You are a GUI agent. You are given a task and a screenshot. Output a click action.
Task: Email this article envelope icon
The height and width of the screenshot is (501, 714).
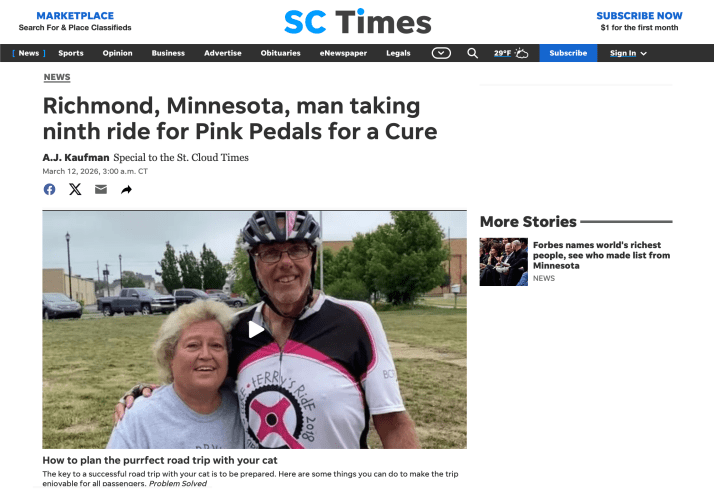(x=101, y=189)
